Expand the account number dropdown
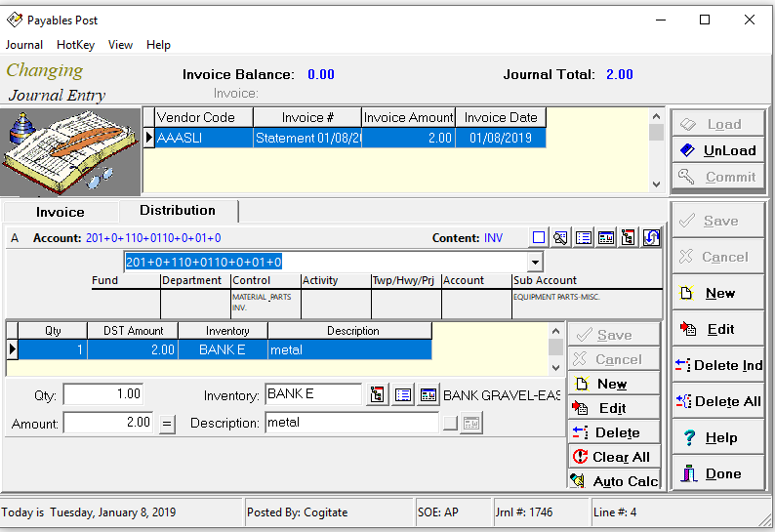The width and height of the screenshot is (775, 532). coord(535,262)
